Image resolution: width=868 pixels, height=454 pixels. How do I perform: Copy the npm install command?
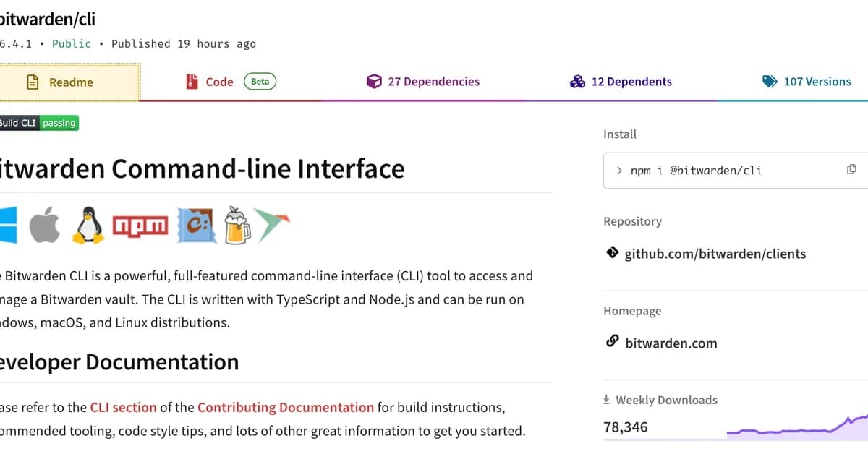[852, 168]
